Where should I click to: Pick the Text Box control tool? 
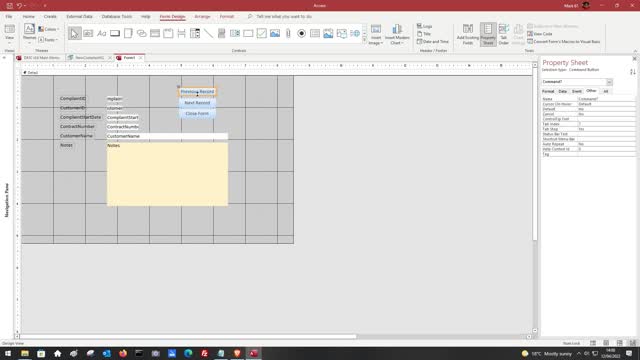click(x=88, y=33)
